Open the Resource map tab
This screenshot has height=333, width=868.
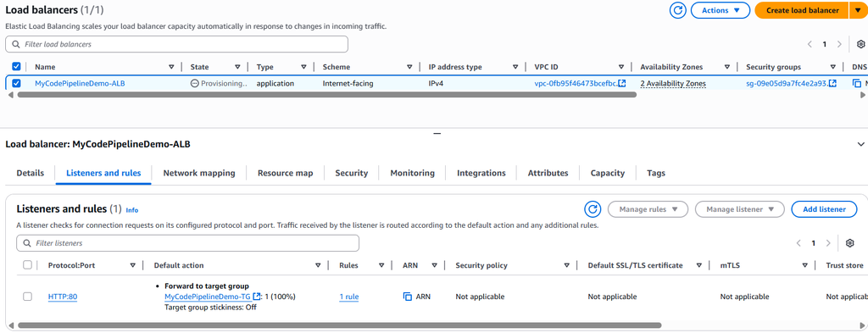(x=285, y=173)
